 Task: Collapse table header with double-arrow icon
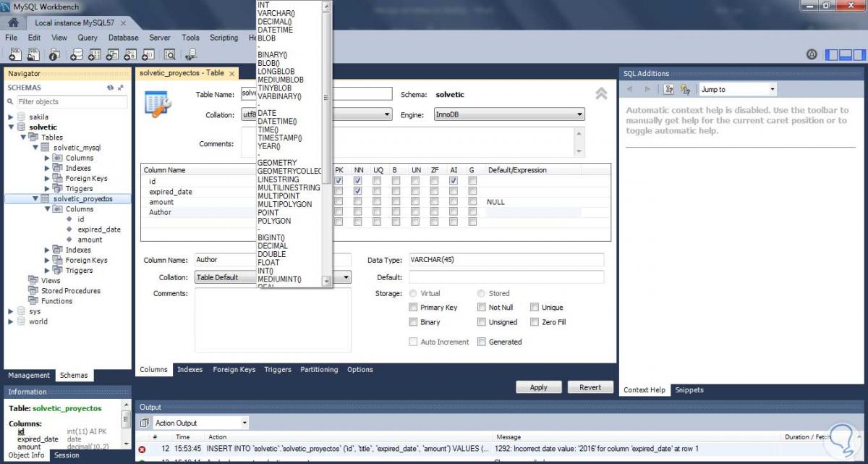point(601,93)
